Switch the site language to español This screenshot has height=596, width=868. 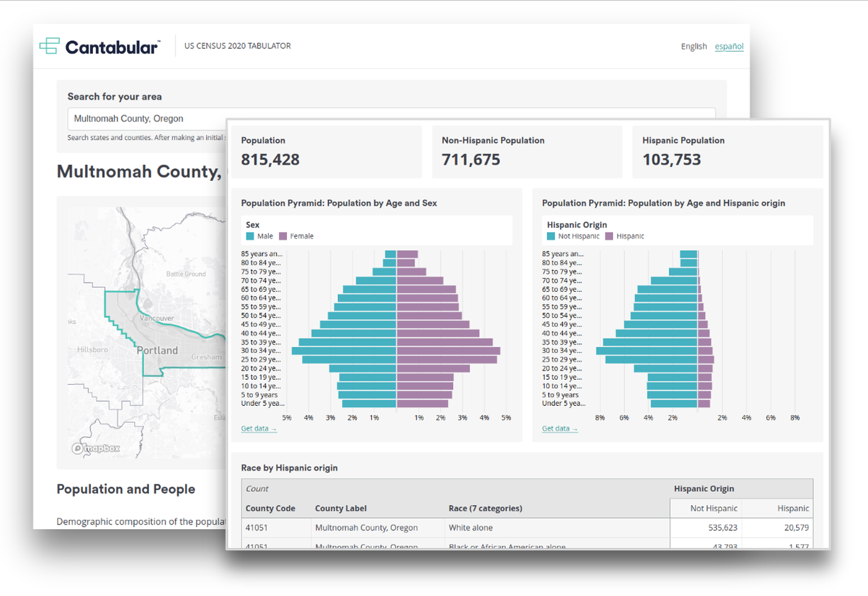coord(728,46)
